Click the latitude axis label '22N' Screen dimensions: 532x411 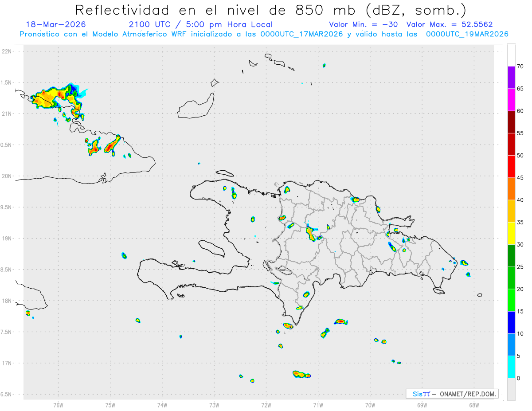(7, 51)
